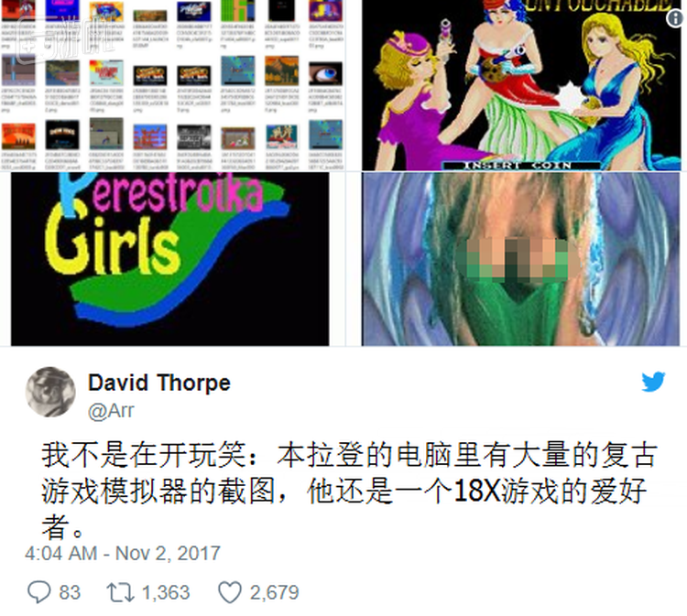Open the file thumbnail grid image
Viewport: 687px width, 616px height.
pyautogui.click(x=172, y=85)
